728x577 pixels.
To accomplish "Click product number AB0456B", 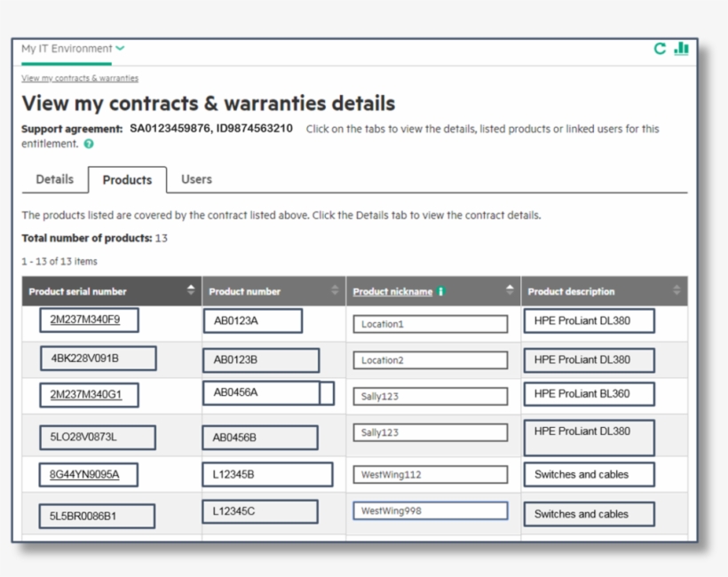I will [260, 438].
